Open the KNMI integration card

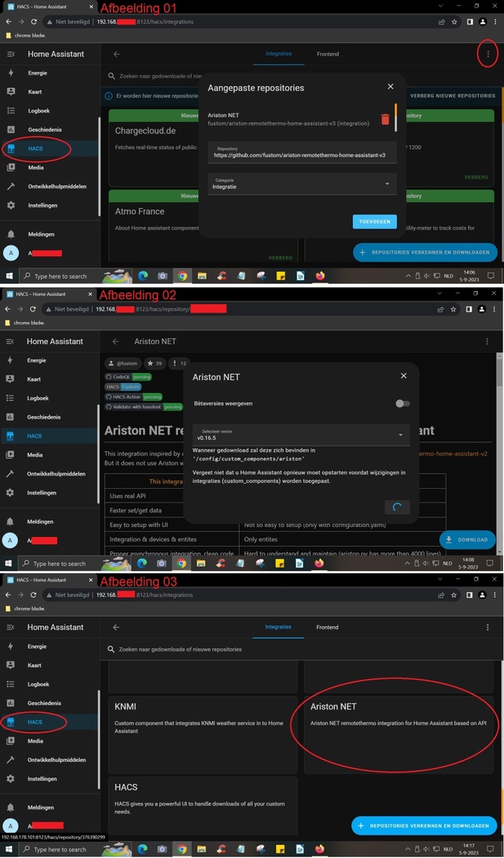[x=202, y=734]
